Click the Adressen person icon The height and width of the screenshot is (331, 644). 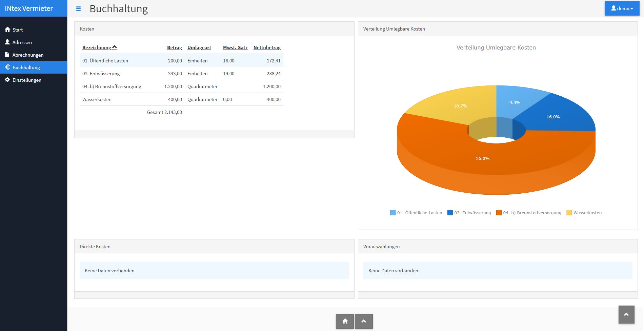tap(7, 42)
